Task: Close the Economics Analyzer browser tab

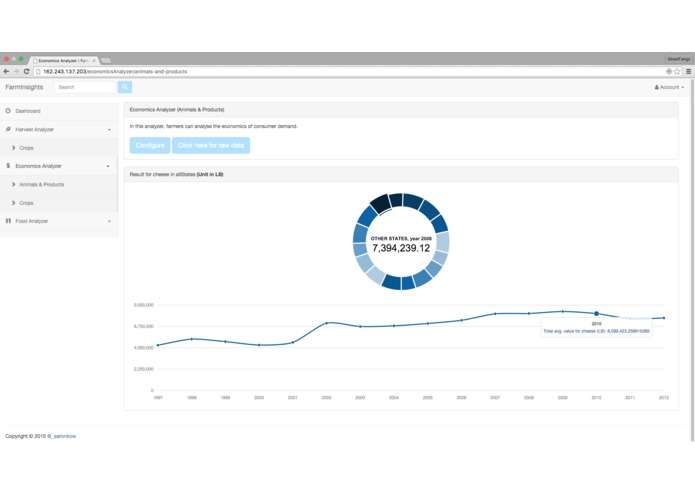Action: (94, 60)
